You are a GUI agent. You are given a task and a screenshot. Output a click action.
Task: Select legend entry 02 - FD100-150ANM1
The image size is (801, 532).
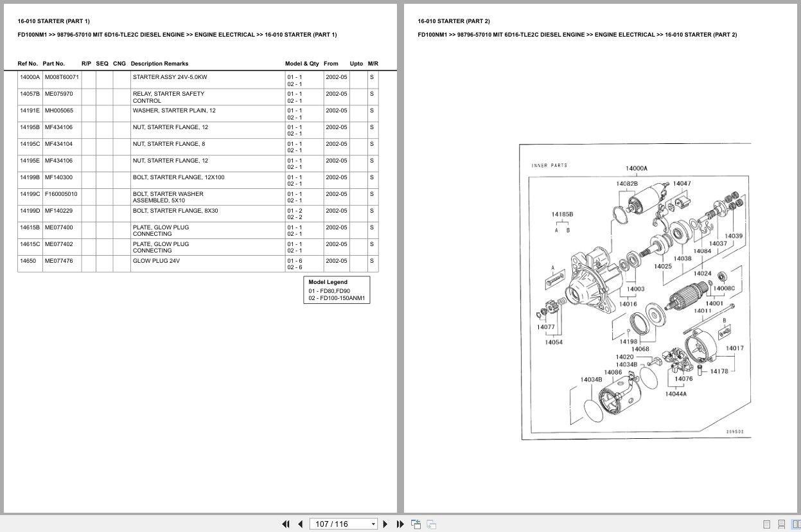pos(337,298)
